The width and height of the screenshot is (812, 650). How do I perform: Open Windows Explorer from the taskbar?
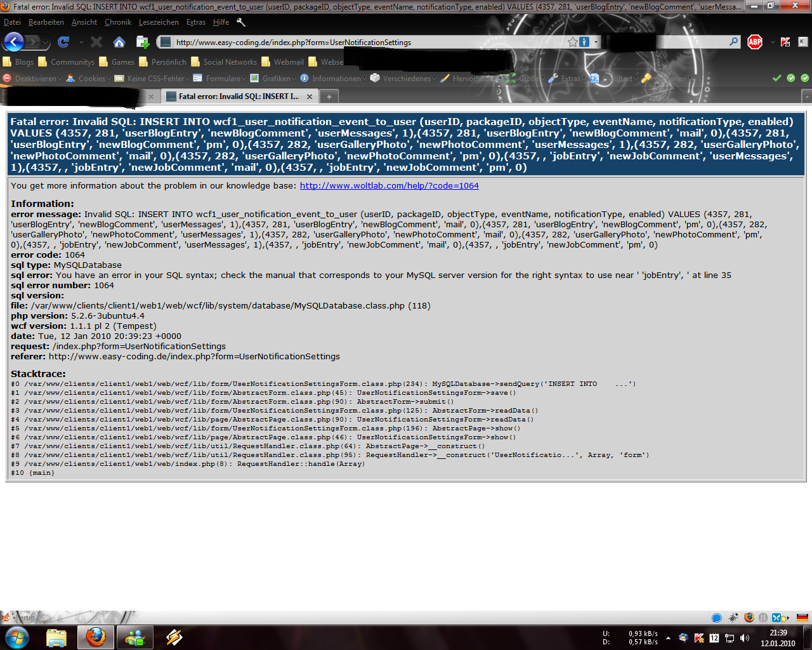click(x=56, y=637)
